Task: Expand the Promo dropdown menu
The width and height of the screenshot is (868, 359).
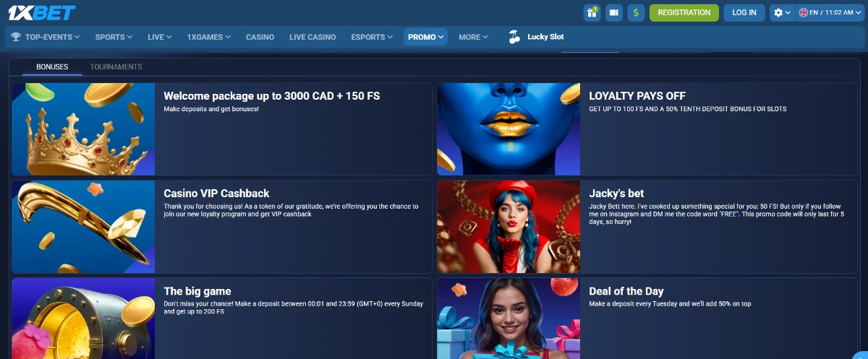Action: 425,37
